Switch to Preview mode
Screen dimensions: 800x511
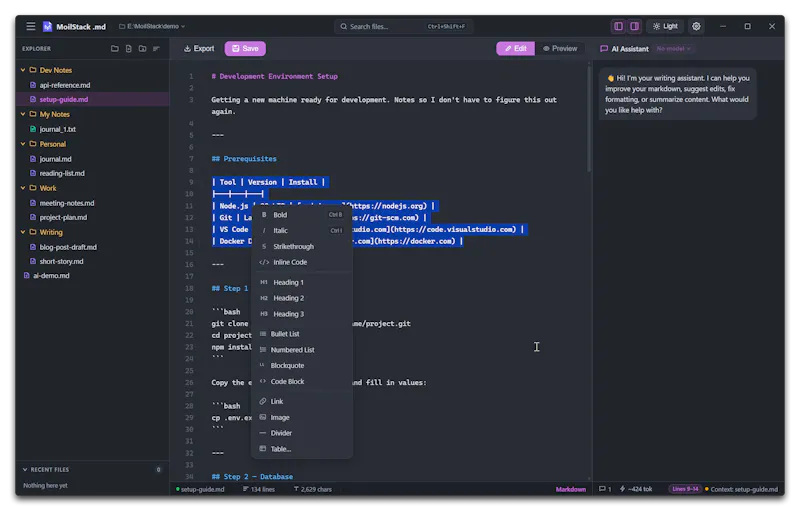(x=560, y=48)
